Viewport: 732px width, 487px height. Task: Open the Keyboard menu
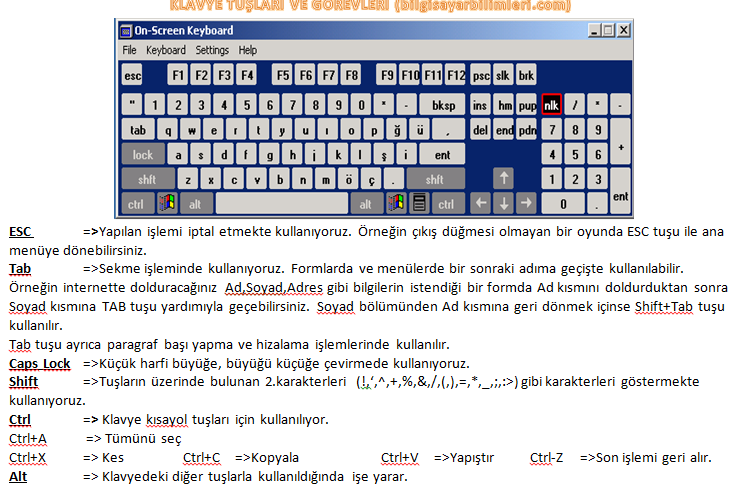166,50
